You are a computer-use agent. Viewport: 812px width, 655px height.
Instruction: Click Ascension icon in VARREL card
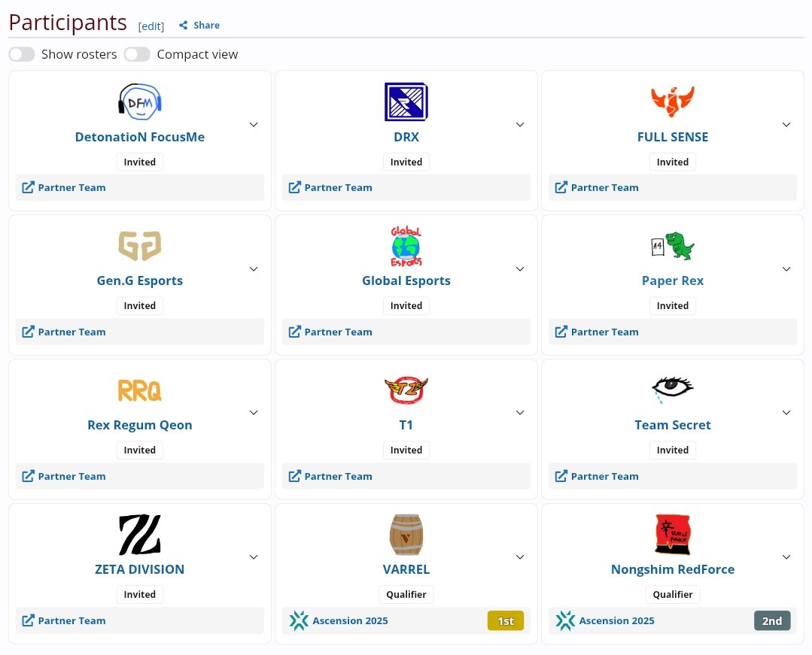pyautogui.click(x=299, y=620)
